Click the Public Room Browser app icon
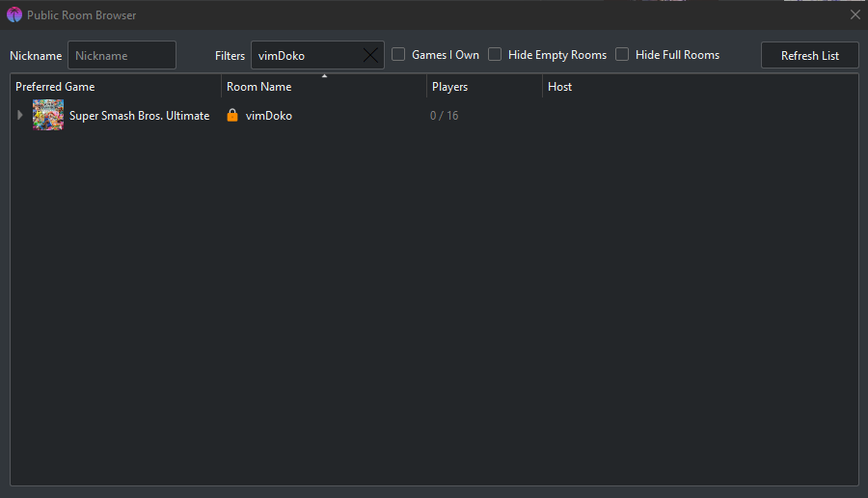This screenshot has height=498, width=868. (14, 14)
